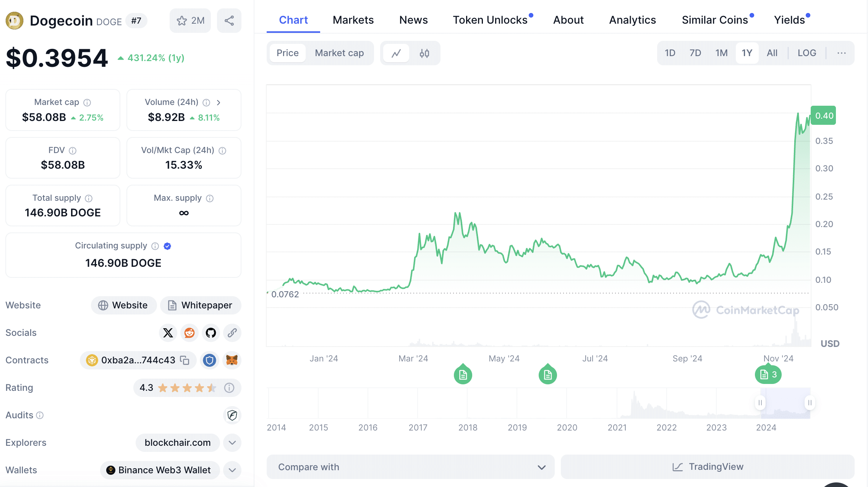Open Binance Web3 Wallet link
868x487 pixels.
[160, 470]
